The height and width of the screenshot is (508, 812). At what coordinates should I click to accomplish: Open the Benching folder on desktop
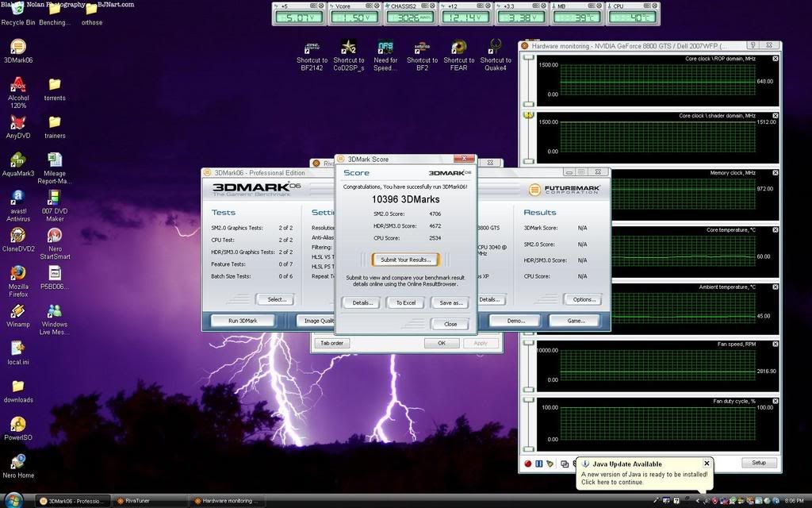point(55,13)
